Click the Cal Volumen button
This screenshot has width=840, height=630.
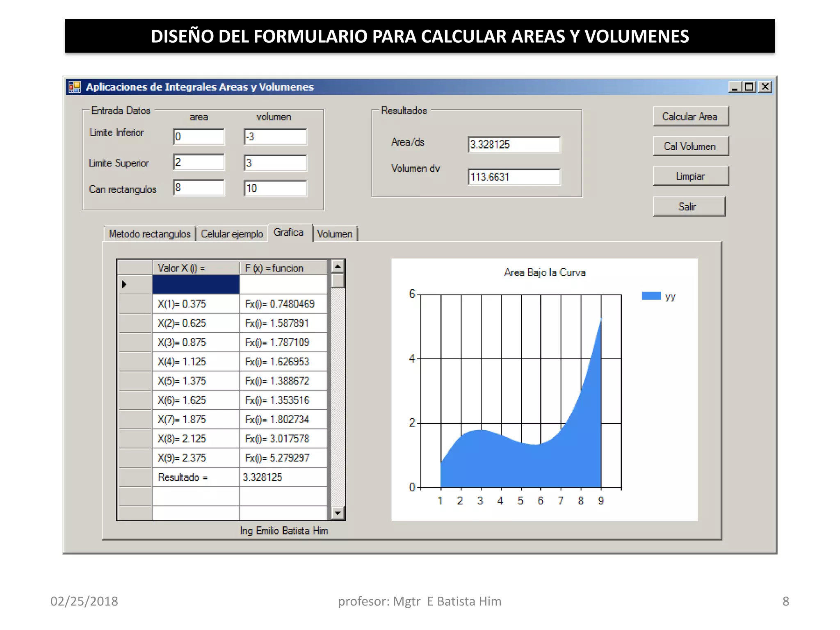[x=691, y=146]
